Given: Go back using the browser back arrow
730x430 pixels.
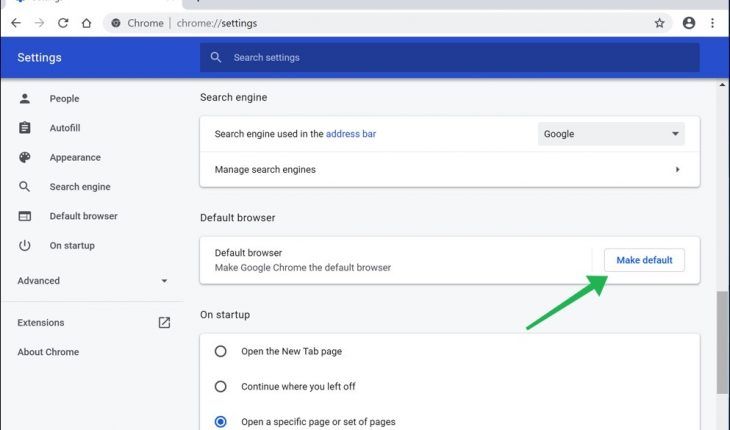Looking at the screenshot, I should (x=16, y=23).
